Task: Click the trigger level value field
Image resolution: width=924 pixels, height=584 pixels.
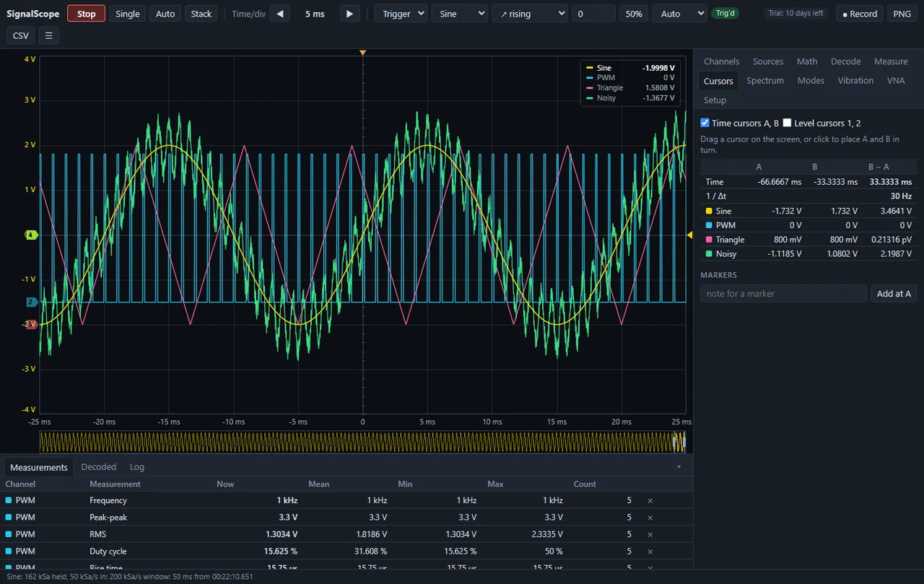Action: 593,14
